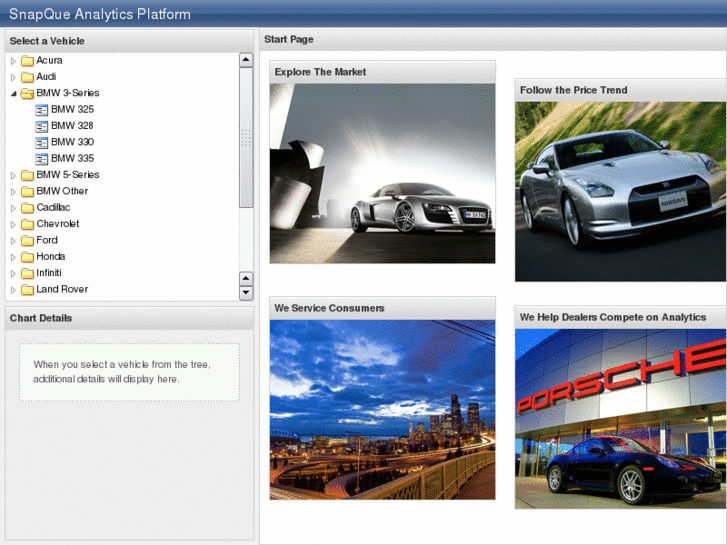Select the BMW 3-Series label

(68, 93)
